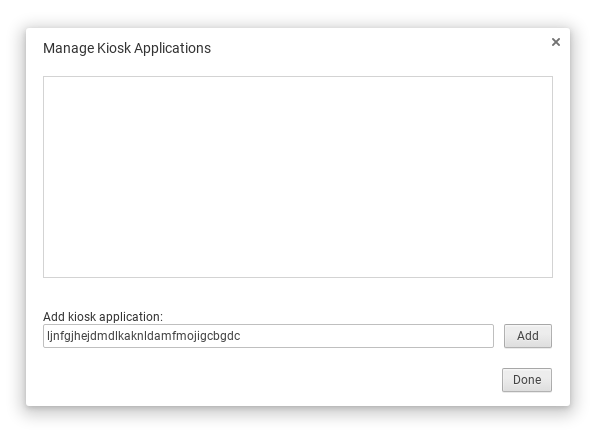
Task: Click the Add button
Action: coord(528,336)
